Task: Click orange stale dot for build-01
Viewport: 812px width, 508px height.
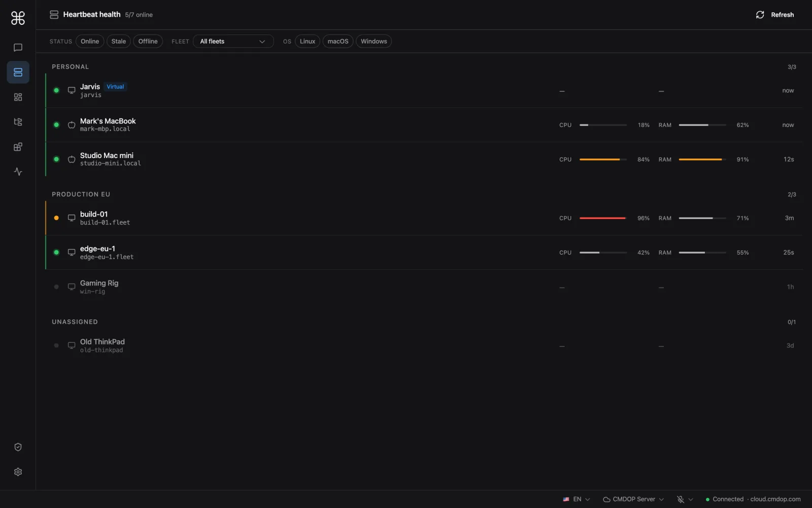Action: pos(56,218)
